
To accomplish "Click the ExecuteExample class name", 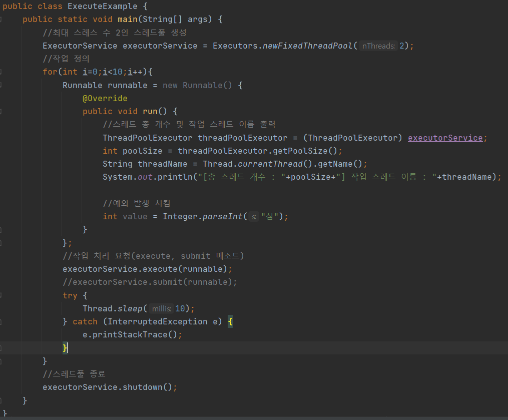I will pos(103,6).
